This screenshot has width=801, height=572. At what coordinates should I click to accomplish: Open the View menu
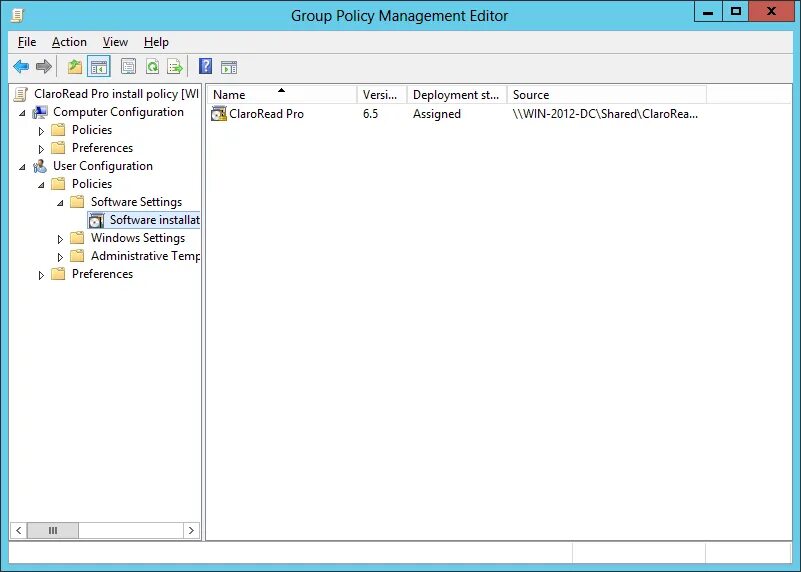coord(115,42)
